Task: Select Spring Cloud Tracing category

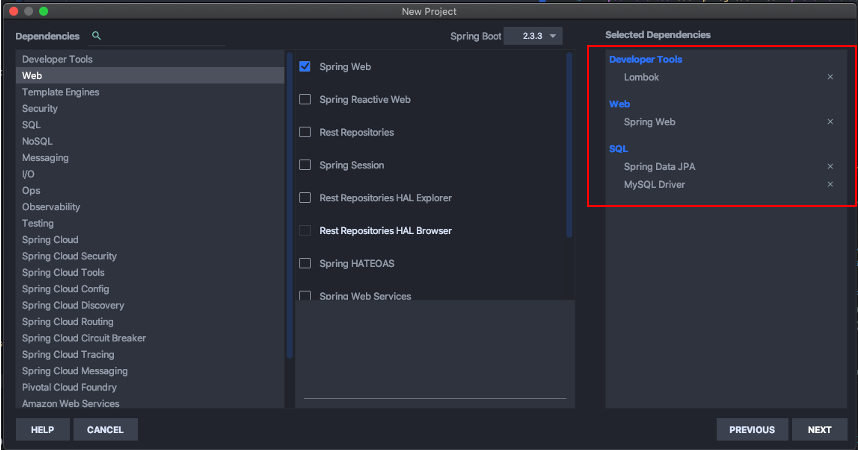Action: (x=150, y=355)
